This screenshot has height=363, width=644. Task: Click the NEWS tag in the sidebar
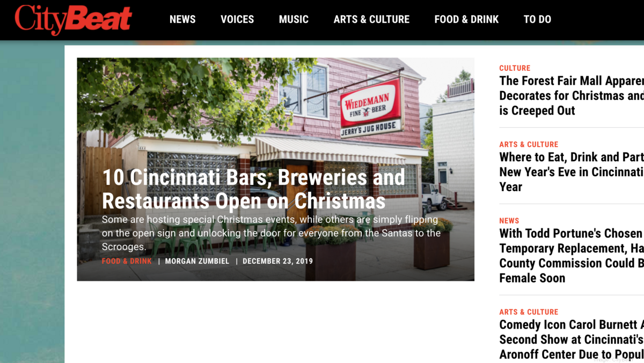(x=509, y=221)
